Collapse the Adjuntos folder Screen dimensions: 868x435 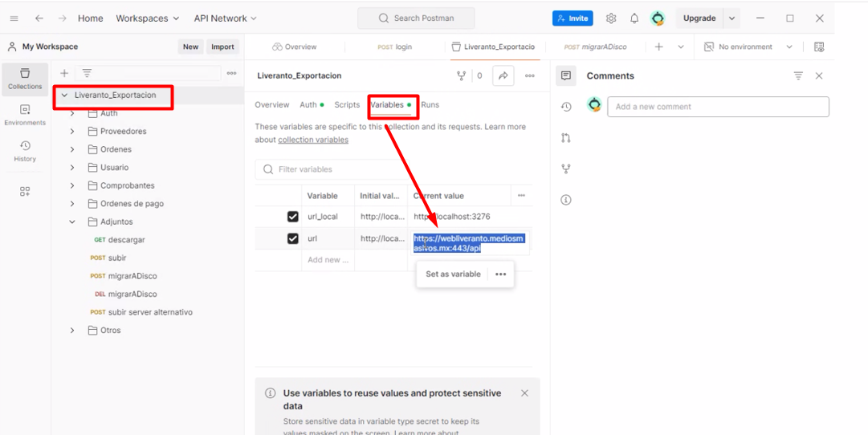(x=72, y=222)
